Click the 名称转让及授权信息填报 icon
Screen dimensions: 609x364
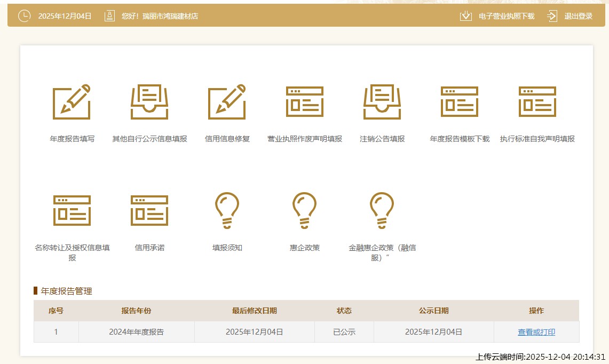pos(72,210)
